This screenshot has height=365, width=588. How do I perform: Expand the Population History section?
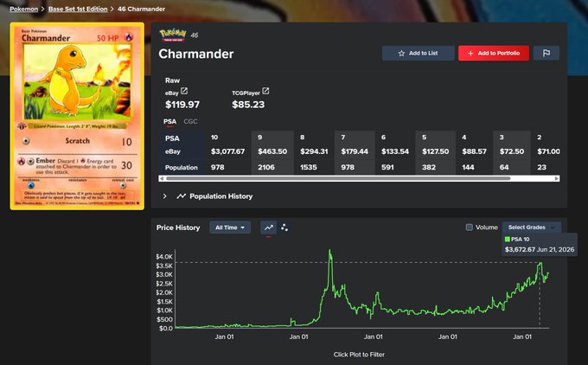point(164,196)
